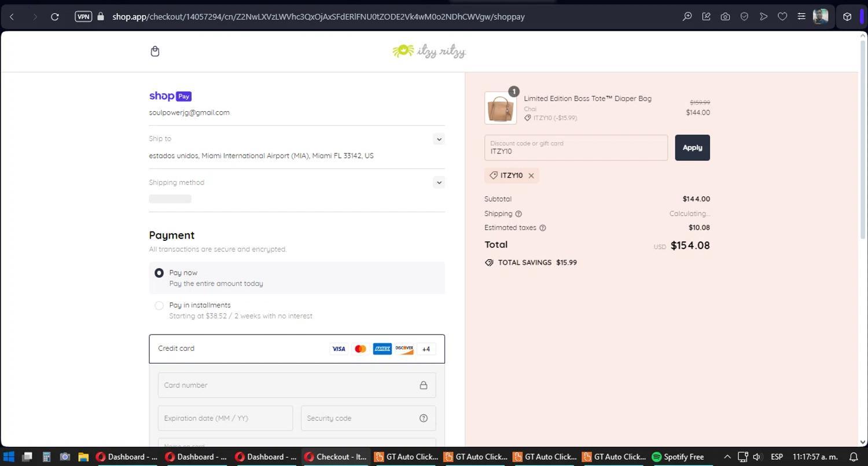Switch to Spotify Free in taskbar
This screenshot has height=466, width=868.
(x=678, y=457)
